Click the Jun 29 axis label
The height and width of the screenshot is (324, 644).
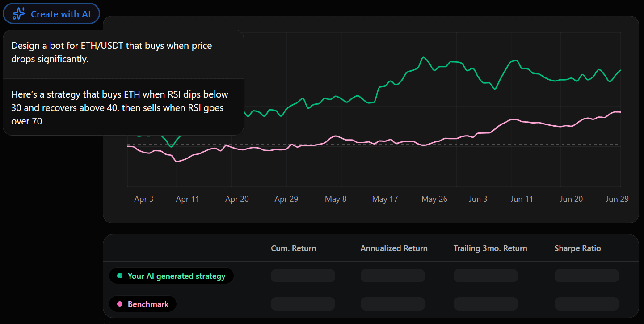click(x=617, y=199)
